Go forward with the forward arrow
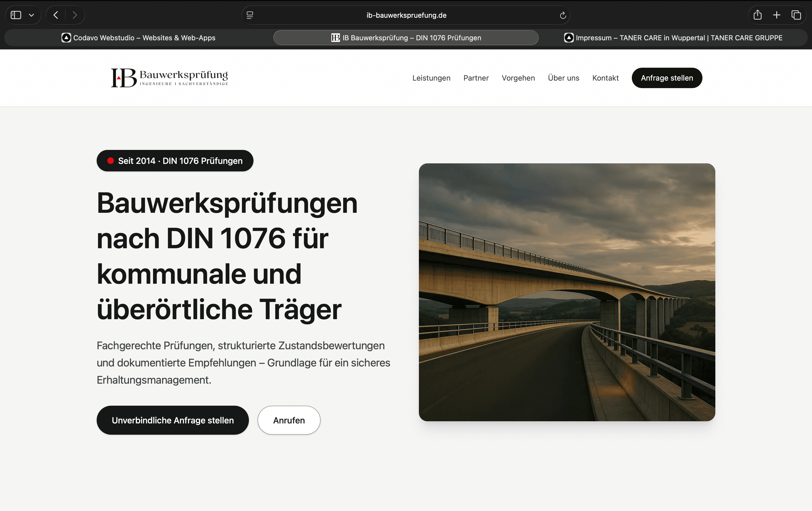 tap(75, 15)
